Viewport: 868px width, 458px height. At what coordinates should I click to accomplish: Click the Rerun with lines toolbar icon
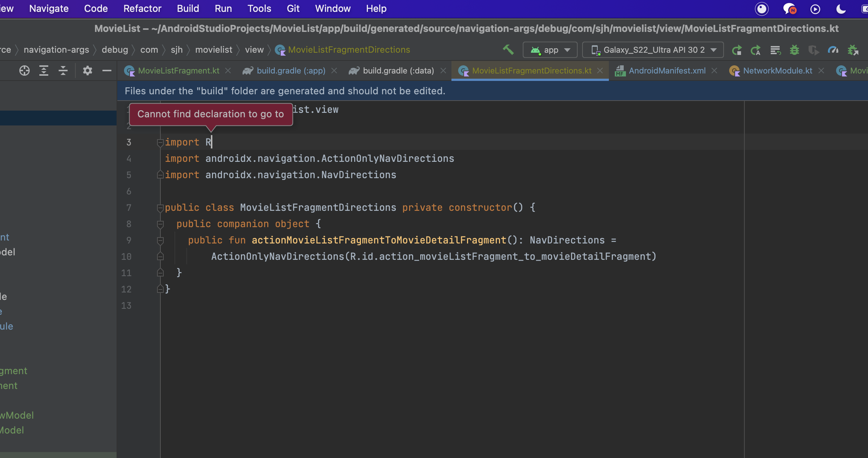[776, 50]
